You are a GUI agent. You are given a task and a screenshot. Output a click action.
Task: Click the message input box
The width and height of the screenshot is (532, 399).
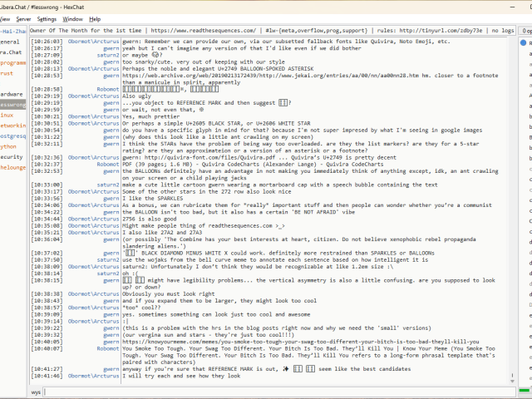274,392
